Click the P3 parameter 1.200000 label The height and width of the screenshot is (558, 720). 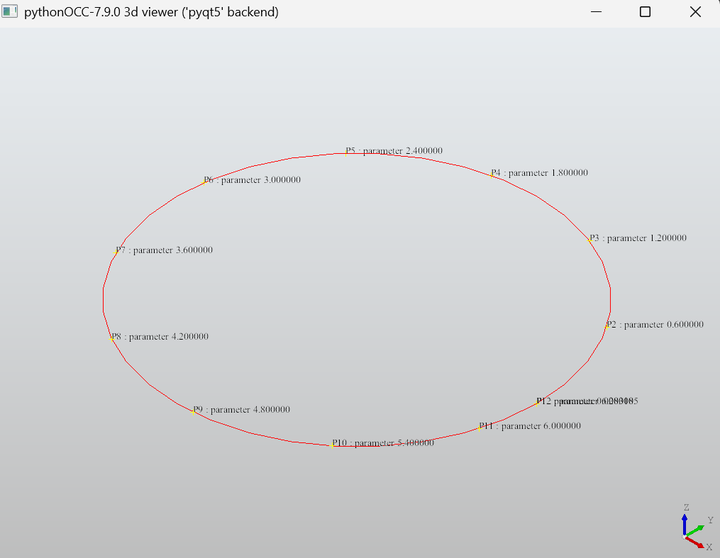point(638,238)
